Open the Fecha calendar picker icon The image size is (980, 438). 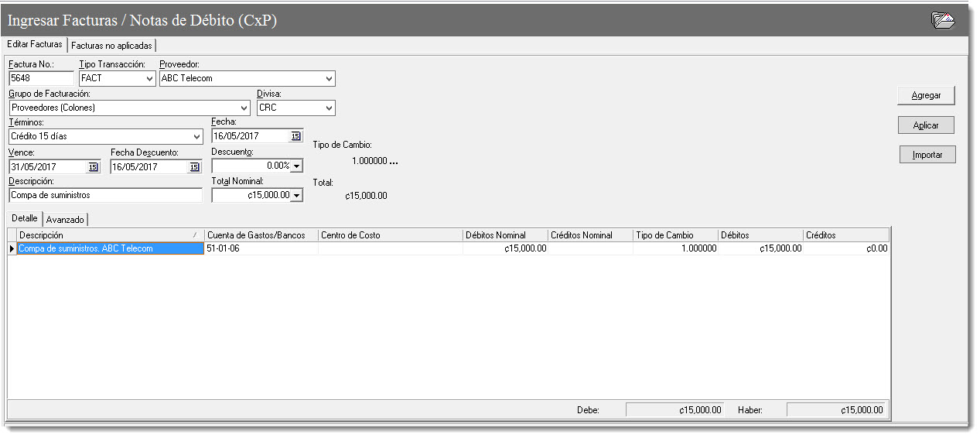tap(295, 136)
